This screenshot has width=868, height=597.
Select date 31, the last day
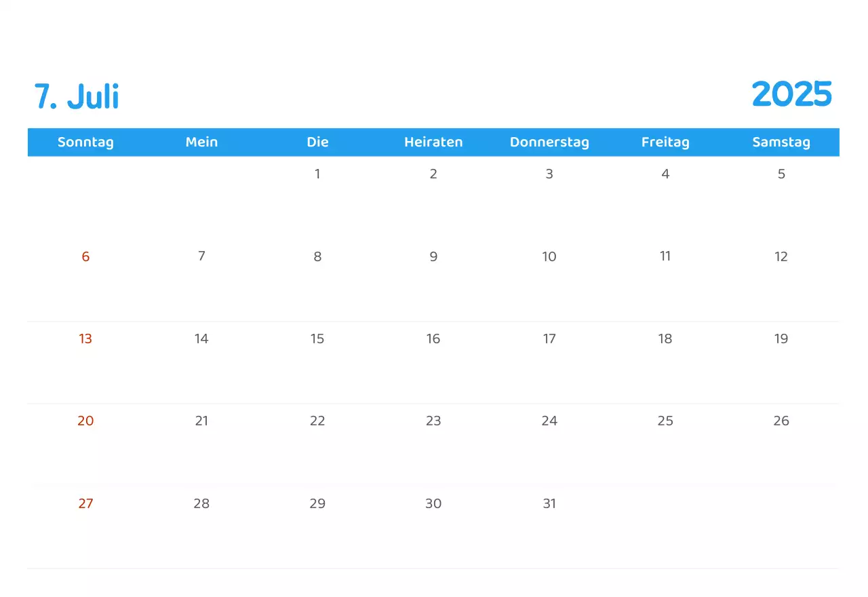(x=549, y=503)
